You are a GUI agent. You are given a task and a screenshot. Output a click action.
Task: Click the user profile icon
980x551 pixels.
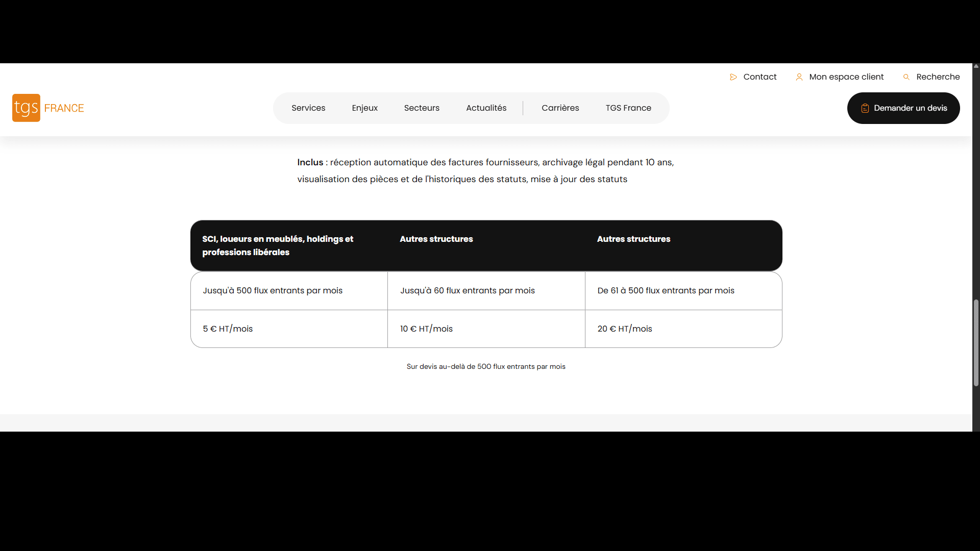pyautogui.click(x=799, y=77)
